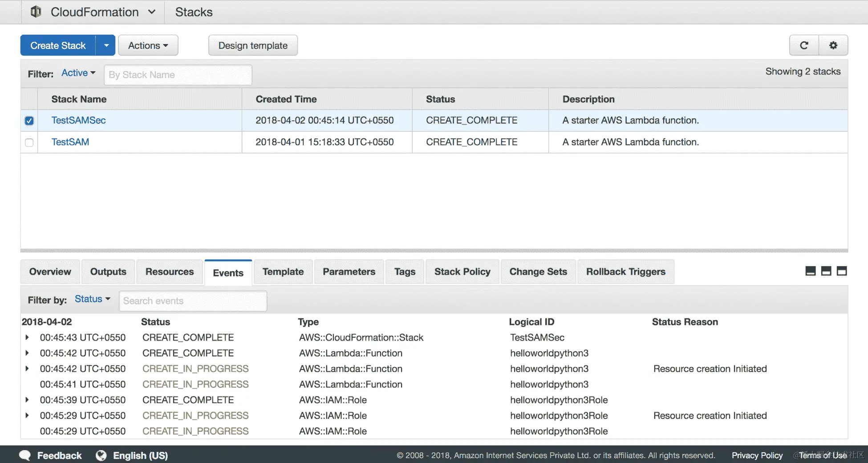Viewport: 868px width, 463px height.
Task: Switch to the Overview tab
Action: 50,272
